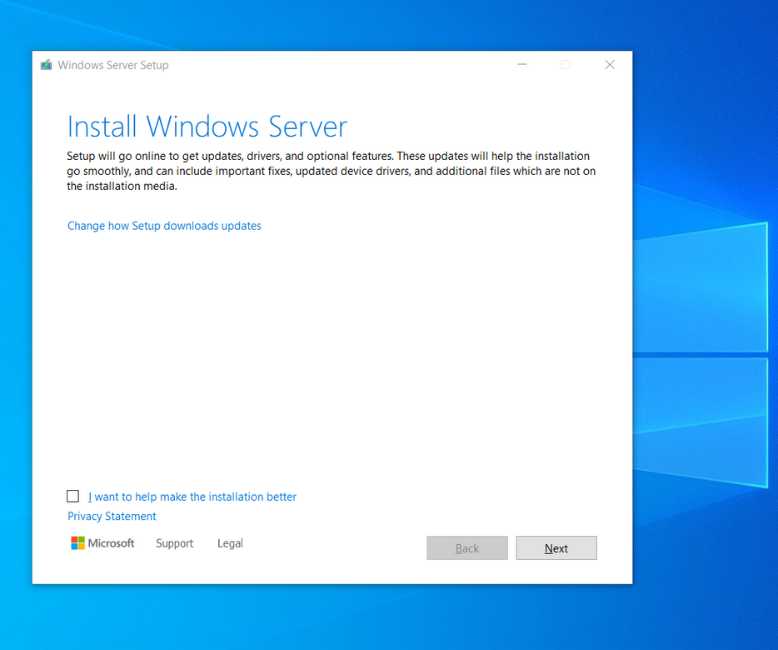Screen dimensions: 778x650
Task: Minimize the Windows Server Setup window
Action: point(522,65)
